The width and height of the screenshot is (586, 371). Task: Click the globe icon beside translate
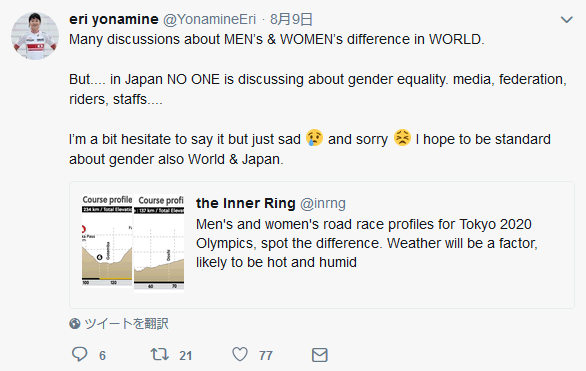point(75,323)
